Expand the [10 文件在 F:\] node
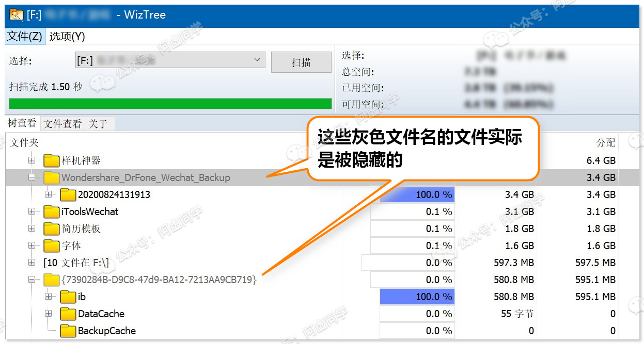Screen dimensions: 644x344 (x=32, y=263)
